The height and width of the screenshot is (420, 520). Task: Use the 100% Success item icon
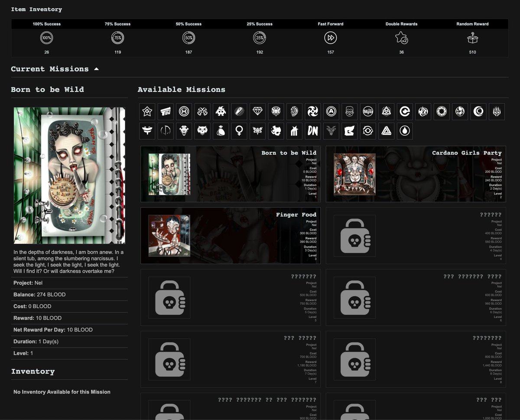[x=46, y=38]
